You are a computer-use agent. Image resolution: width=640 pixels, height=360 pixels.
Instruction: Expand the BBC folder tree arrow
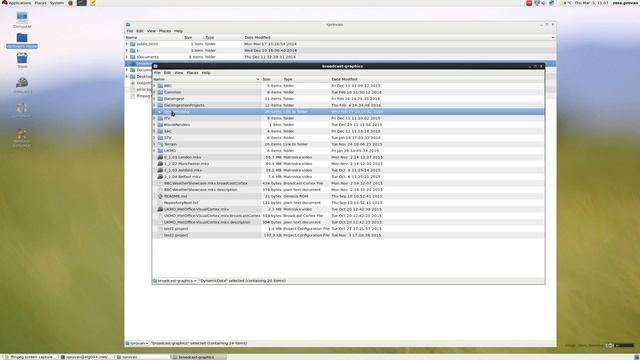point(154,86)
